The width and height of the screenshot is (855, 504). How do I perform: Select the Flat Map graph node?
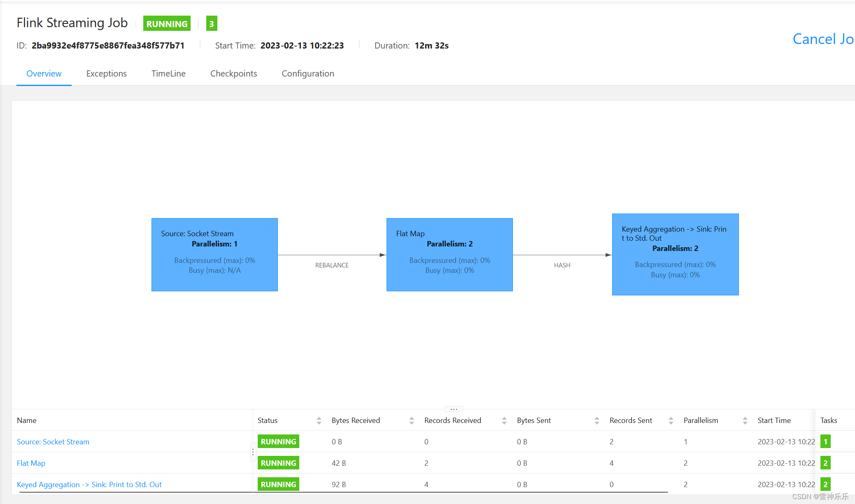[450, 254]
